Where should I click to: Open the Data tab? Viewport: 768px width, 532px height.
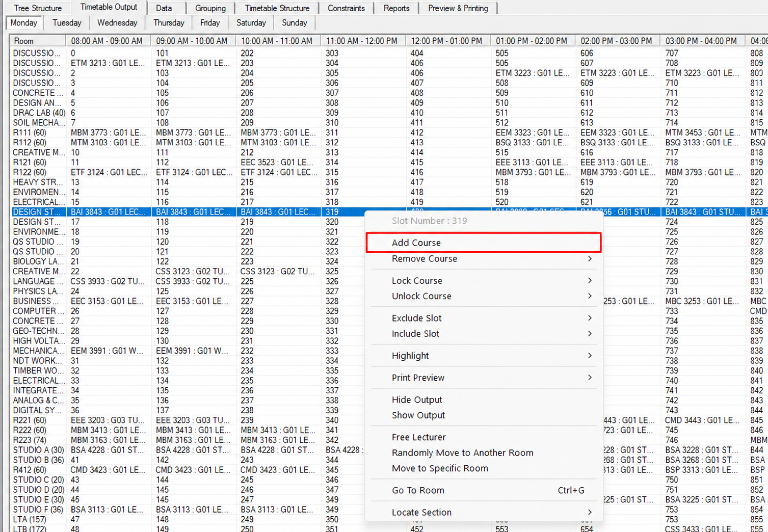coord(164,8)
